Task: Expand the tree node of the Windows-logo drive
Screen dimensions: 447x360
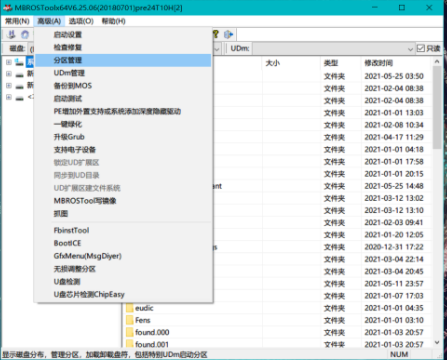Action: (x=9, y=62)
